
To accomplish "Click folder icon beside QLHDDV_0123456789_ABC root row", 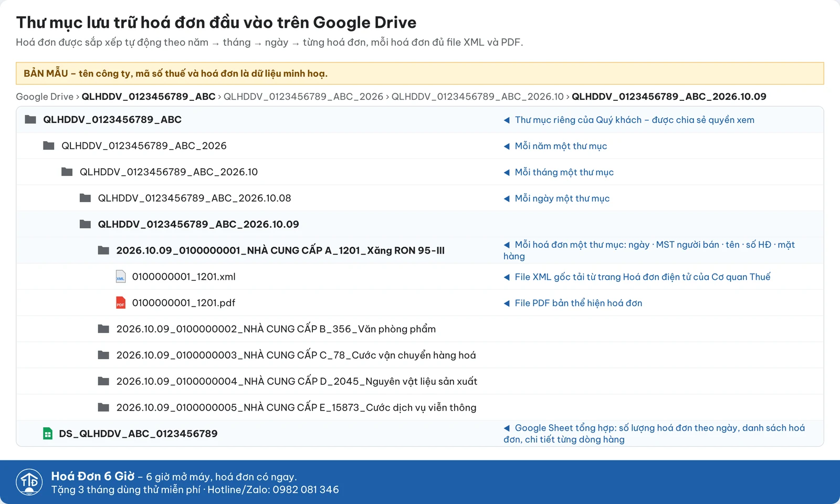I will click(x=30, y=119).
